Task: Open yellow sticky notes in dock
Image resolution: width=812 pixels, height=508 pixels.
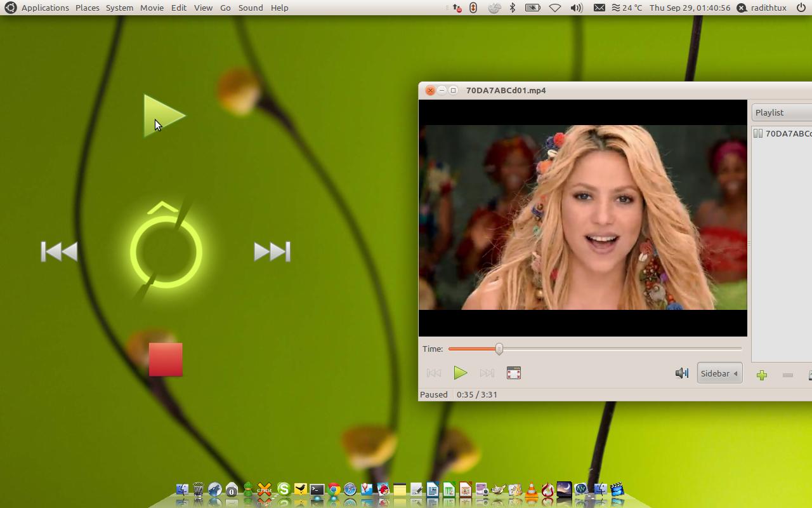Action: pyautogui.click(x=400, y=490)
